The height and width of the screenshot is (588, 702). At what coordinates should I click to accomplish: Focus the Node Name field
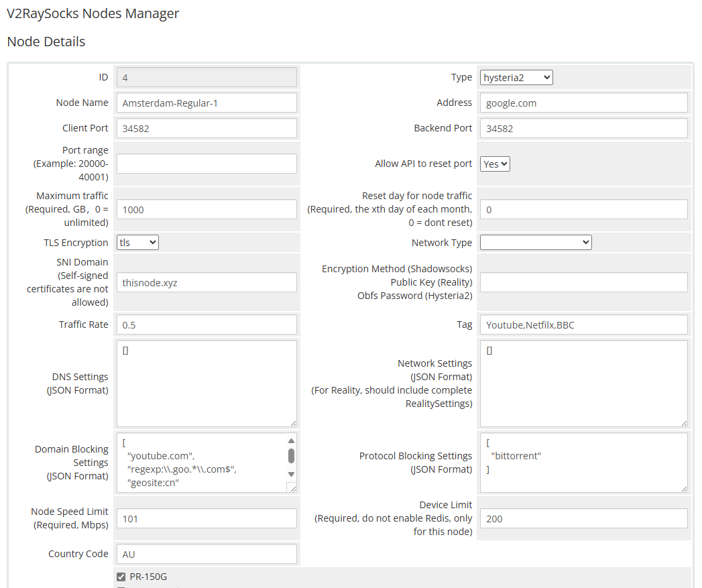[x=207, y=103]
